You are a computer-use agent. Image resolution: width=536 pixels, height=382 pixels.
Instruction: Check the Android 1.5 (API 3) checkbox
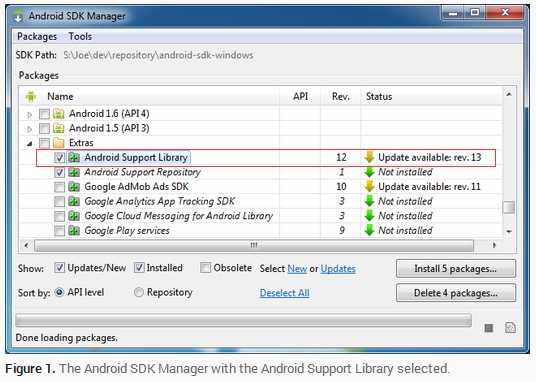(x=44, y=129)
